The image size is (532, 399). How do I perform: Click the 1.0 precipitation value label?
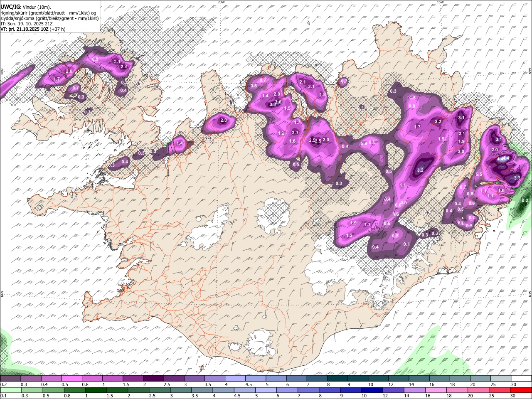[354, 223]
